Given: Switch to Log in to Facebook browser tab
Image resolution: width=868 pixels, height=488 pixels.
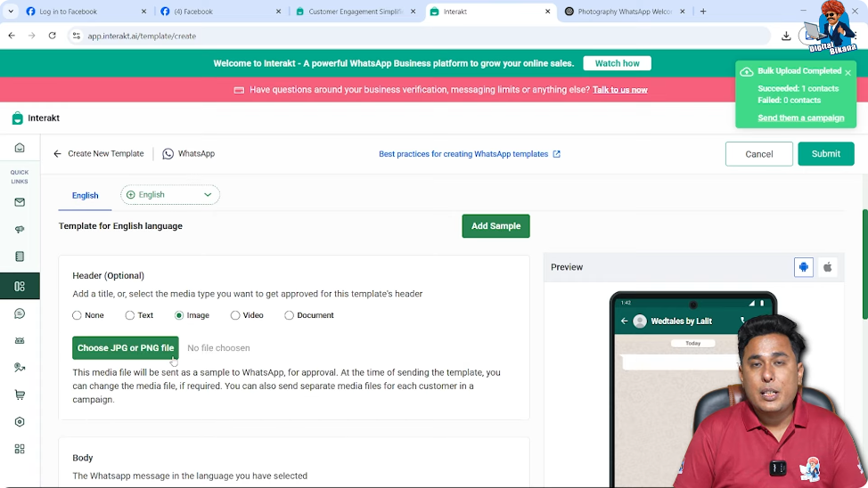Looking at the screenshot, I should pyautogui.click(x=86, y=11).
